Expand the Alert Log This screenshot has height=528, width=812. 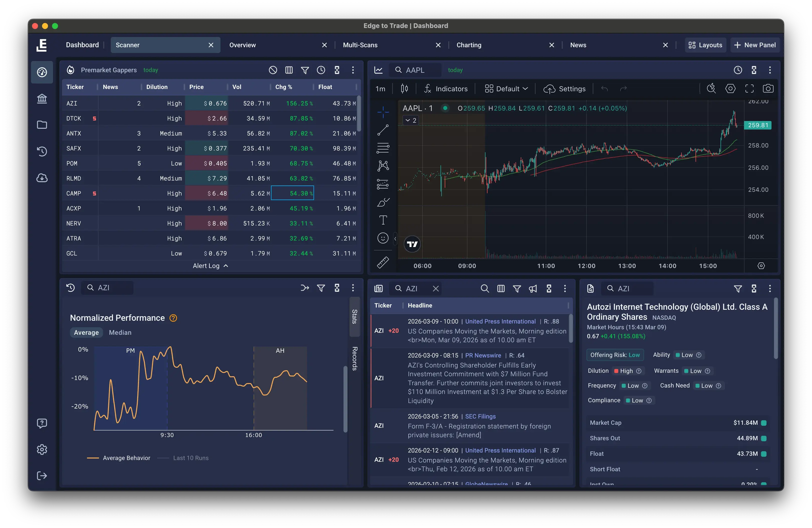point(210,266)
